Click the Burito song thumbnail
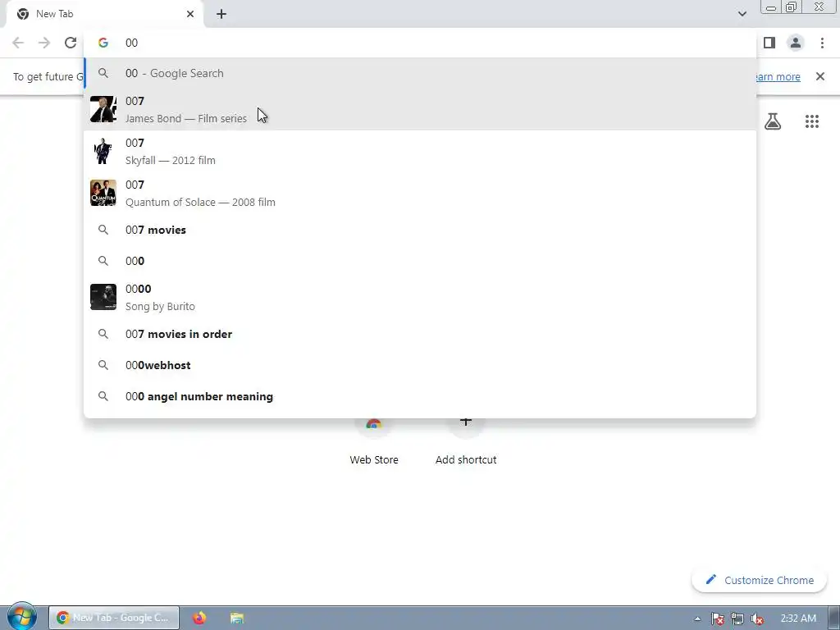Image resolution: width=840 pixels, height=630 pixels. pos(103,297)
